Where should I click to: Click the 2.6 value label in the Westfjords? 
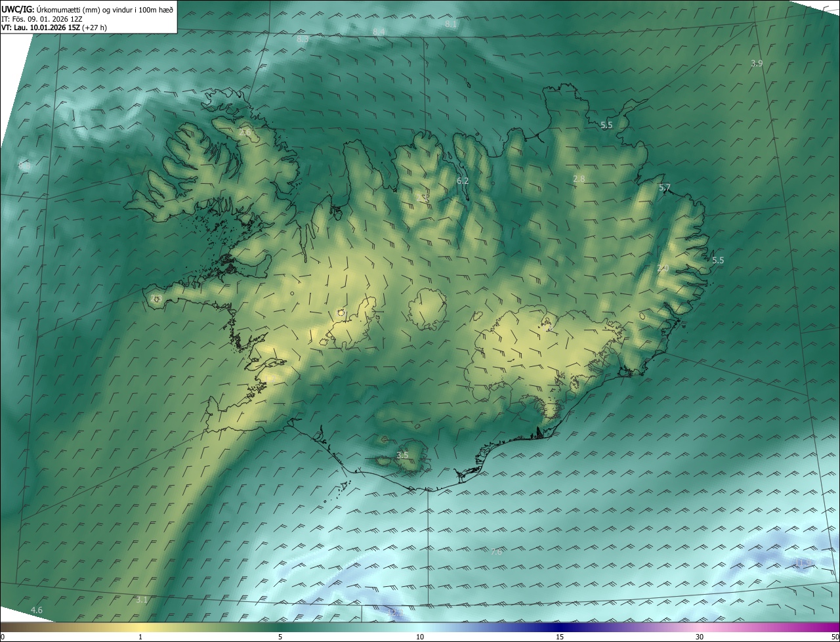245,133
